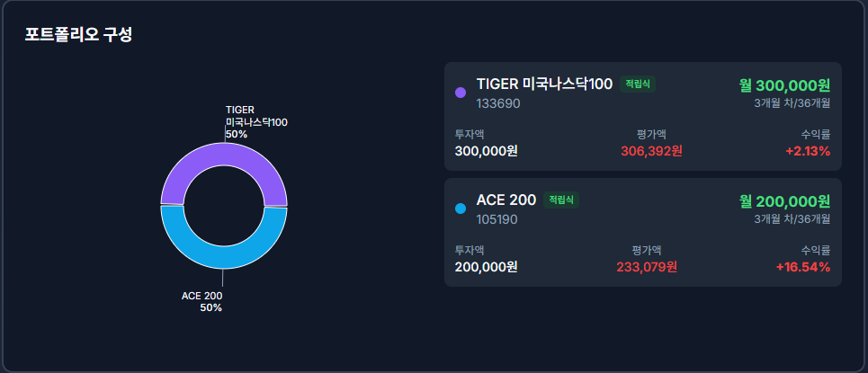The height and width of the screenshot is (373, 868).
Task: Open the TIGER 미국나스닥100 fund name
Action: (x=544, y=84)
